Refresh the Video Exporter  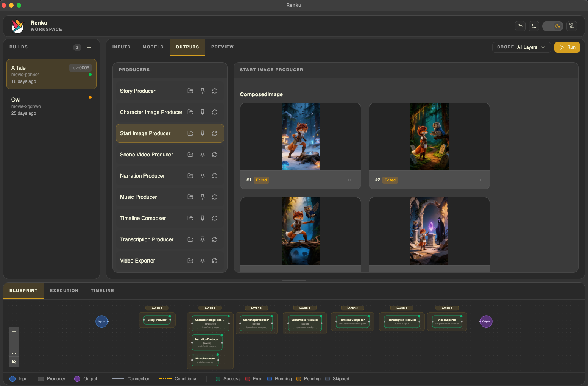pos(215,261)
